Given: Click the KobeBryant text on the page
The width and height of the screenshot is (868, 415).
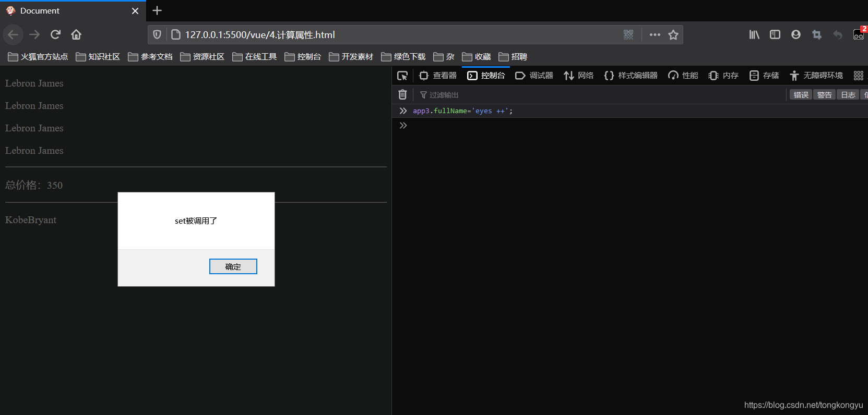Looking at the screenshot, I should tap(31, 220).
